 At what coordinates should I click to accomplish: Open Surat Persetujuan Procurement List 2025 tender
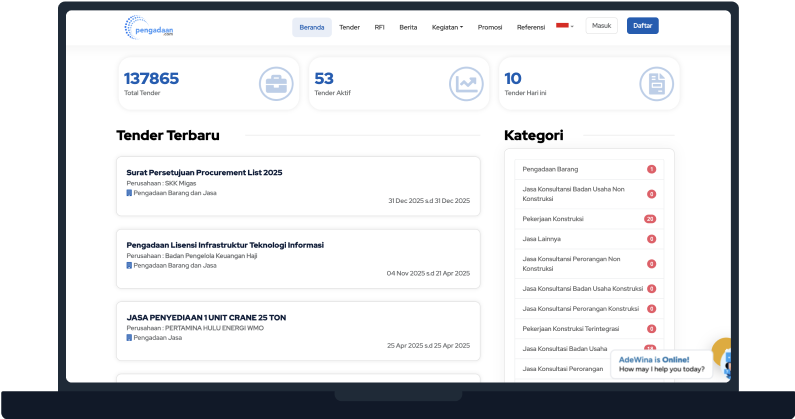click(x=204, y=172)
